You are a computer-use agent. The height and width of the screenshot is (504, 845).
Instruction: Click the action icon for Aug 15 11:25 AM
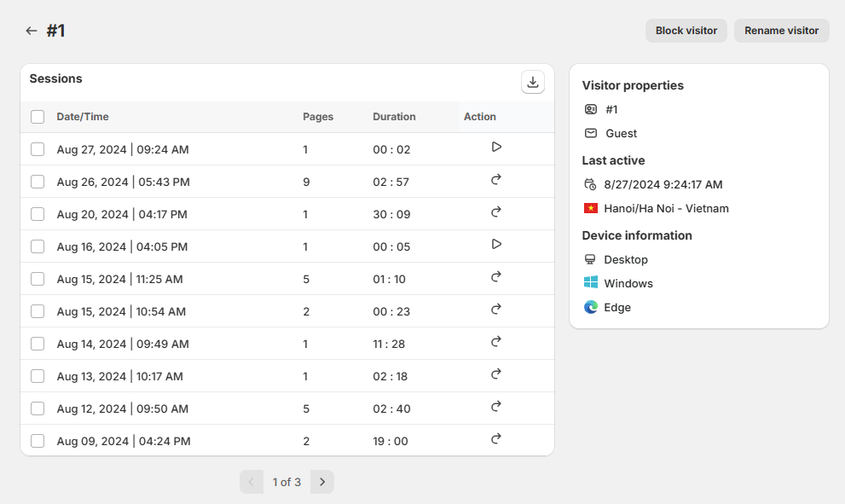(496, 276)
